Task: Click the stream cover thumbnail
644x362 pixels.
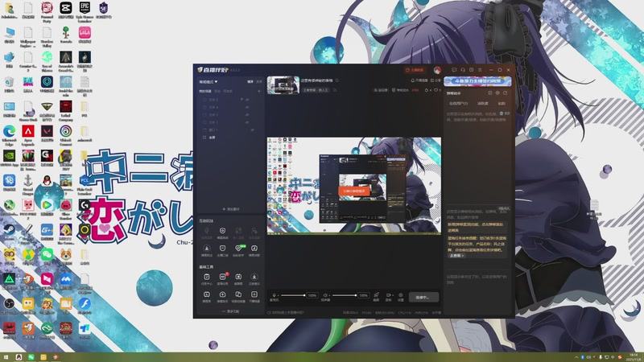Action: point(283,85)
